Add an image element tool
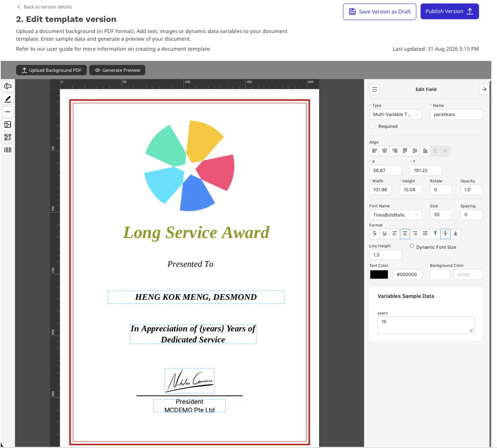497x448 pixels. (8, 124)
